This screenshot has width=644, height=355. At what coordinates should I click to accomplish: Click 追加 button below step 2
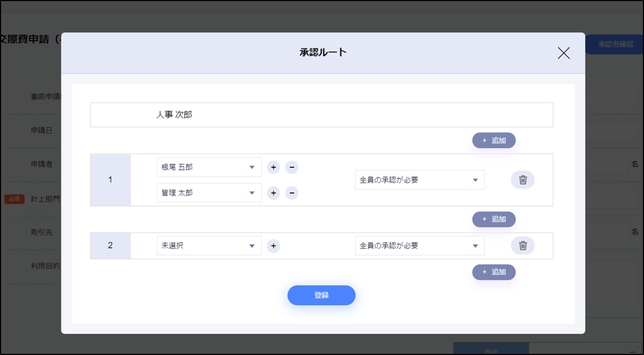click(494, 272)
